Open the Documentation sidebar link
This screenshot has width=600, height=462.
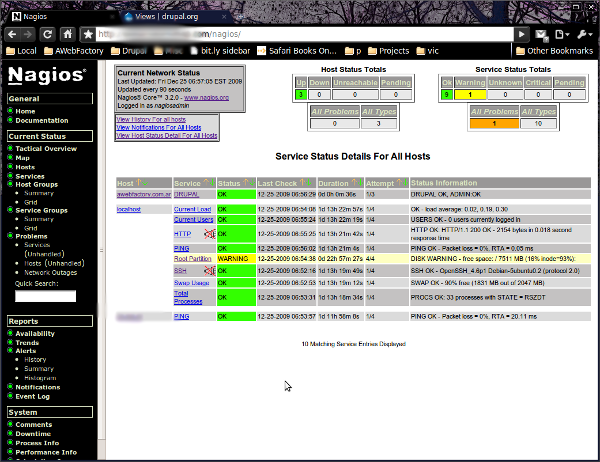click(42, 120)
